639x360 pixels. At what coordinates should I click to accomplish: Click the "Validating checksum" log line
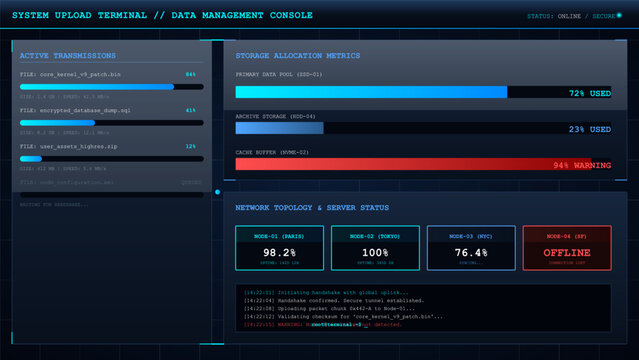click(343, 317)
